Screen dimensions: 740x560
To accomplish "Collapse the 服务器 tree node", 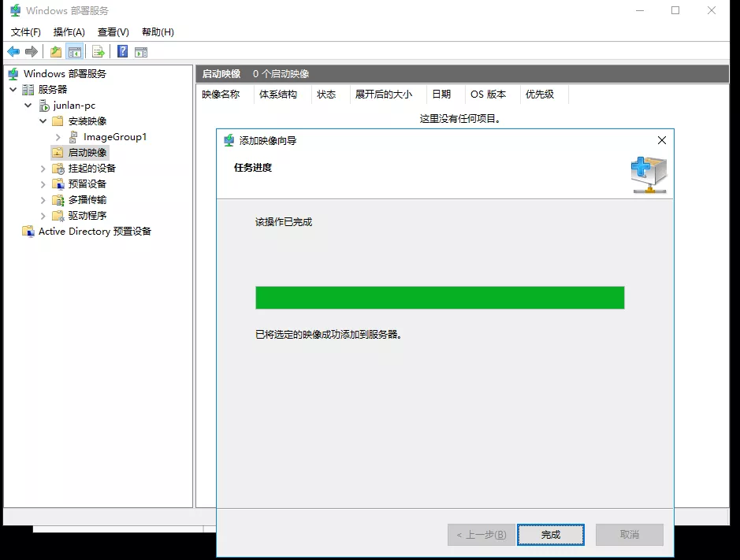I will coord(13,90).
